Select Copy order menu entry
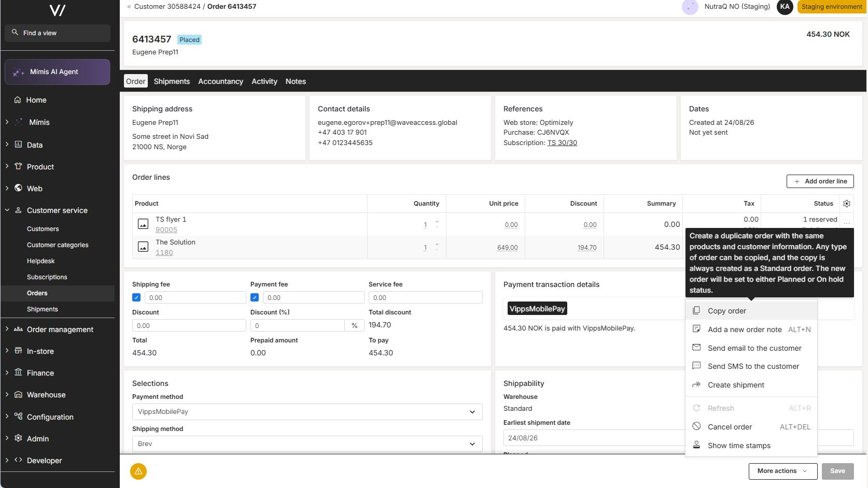 click(x=751, y=311)
